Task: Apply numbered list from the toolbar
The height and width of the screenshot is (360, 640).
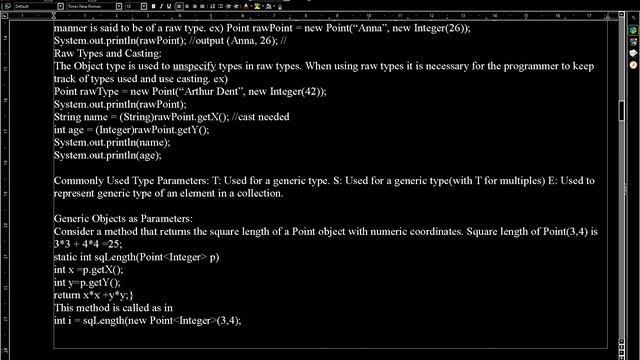Action: click(213, 6)
